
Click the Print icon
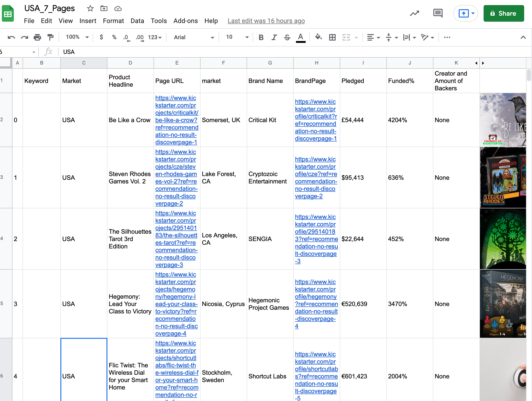click(x=37, y=37)
